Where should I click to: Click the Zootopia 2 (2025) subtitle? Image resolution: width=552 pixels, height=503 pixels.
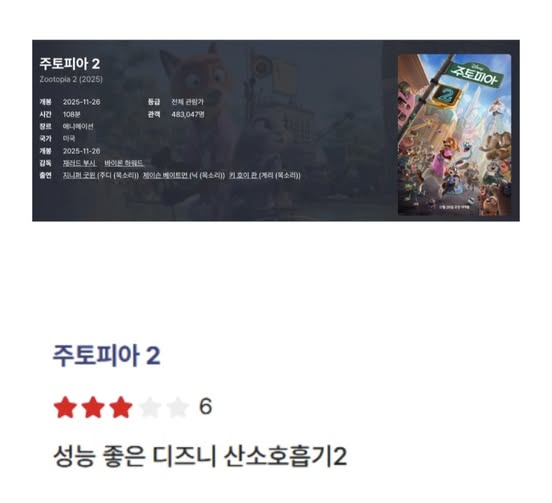(71, 79)
